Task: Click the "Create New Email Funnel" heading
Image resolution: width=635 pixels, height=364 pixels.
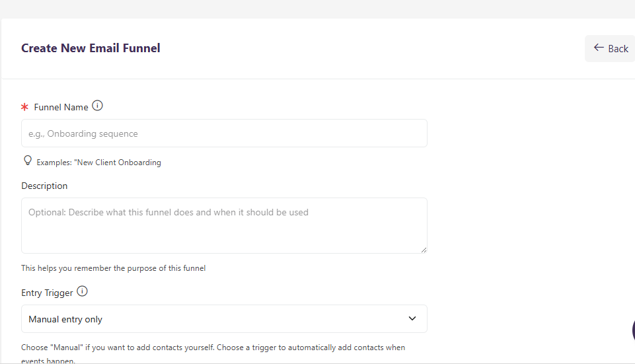Action: tap(91, 48)
